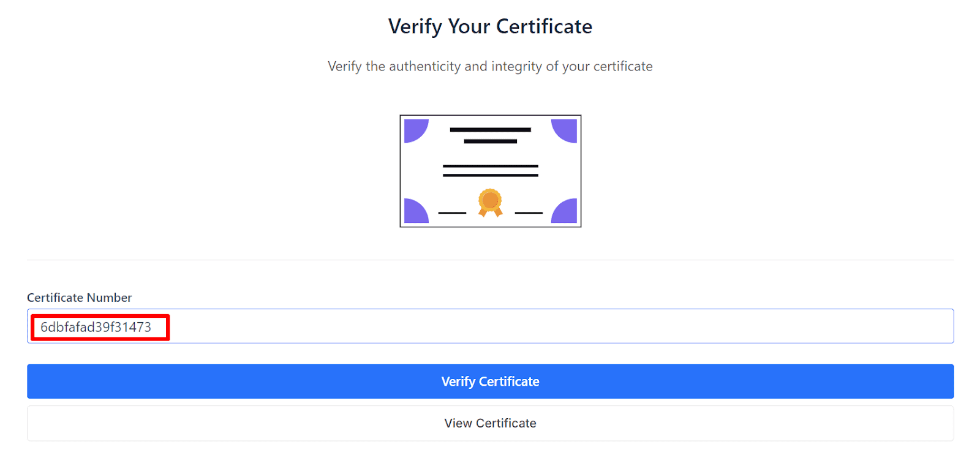
Task: Click the Verify Your Certificate heading
Action: pos(490,26)
